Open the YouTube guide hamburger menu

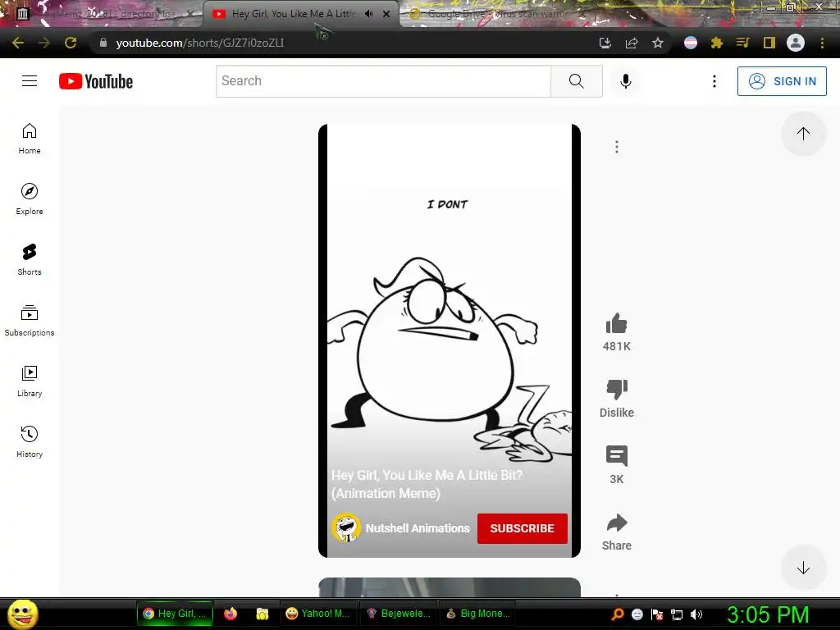[x=30, y=81]
